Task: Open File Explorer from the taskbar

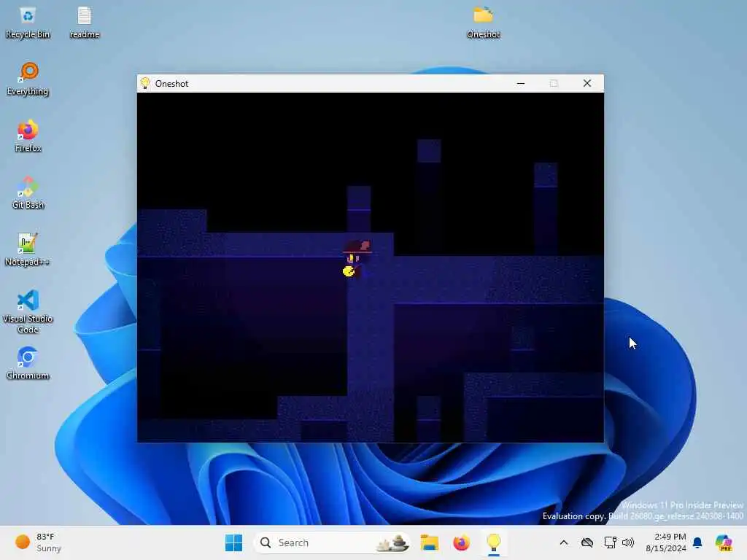Action: click(429, 542)
